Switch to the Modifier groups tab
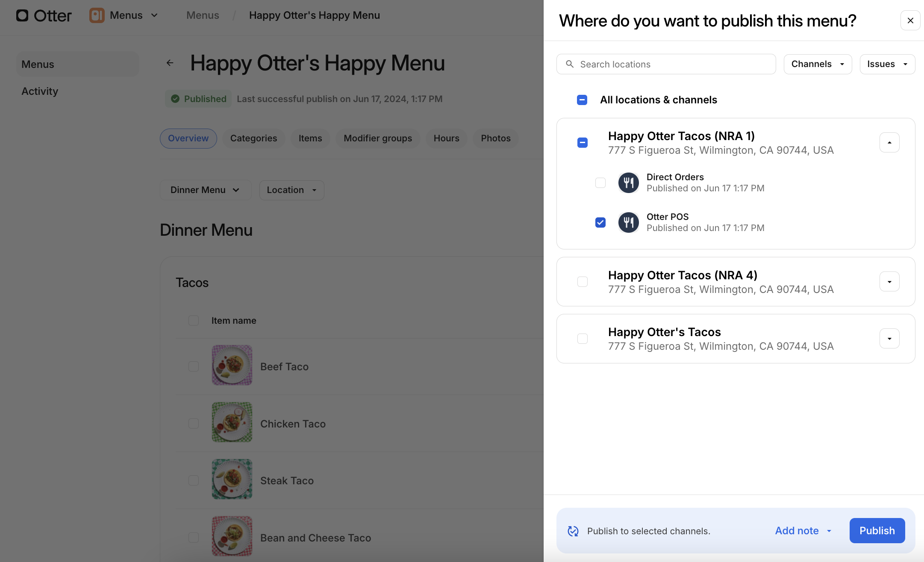The height and width of the screenshot is (562, 924). pyautogui.click(x=378, y=138)
